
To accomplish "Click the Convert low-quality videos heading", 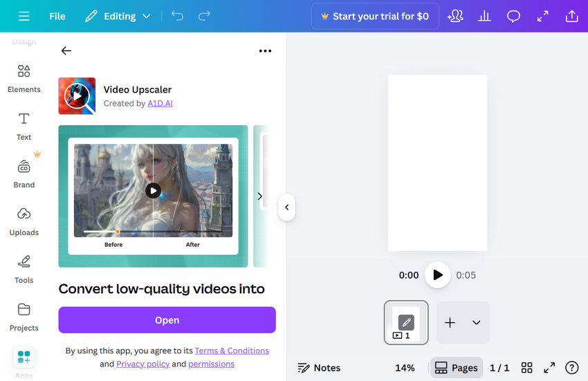I will [x=162, y=289].
